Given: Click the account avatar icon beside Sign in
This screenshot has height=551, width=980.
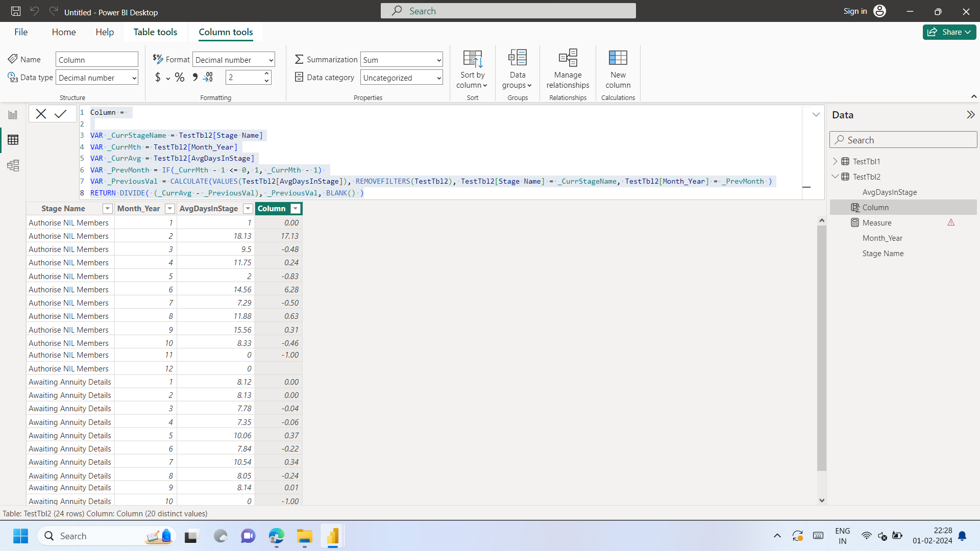Looking at the screenshot, I should click(x=879, y=11).
